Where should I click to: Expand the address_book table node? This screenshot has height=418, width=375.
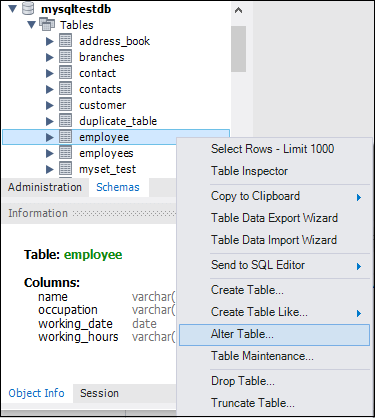(x=50, y=41)
